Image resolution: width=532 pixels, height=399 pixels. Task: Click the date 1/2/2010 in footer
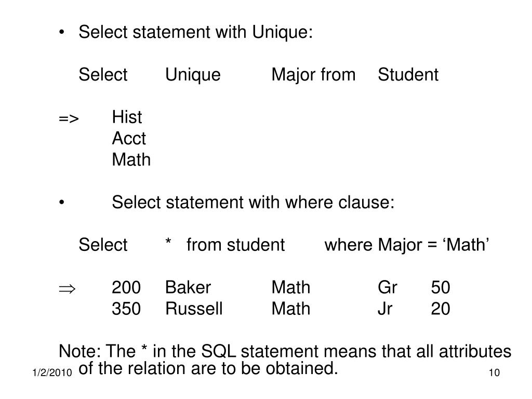52,373
